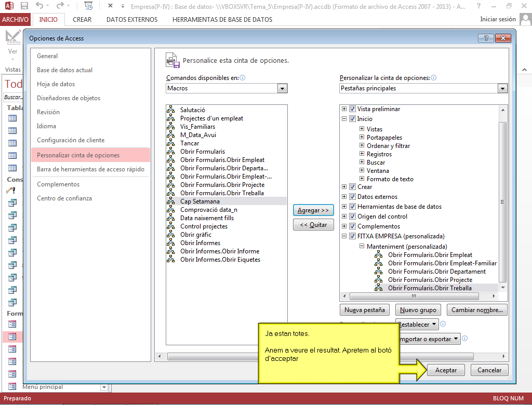
Task: Click info icon beside Importar o exportar
Action: coord(465,338)
